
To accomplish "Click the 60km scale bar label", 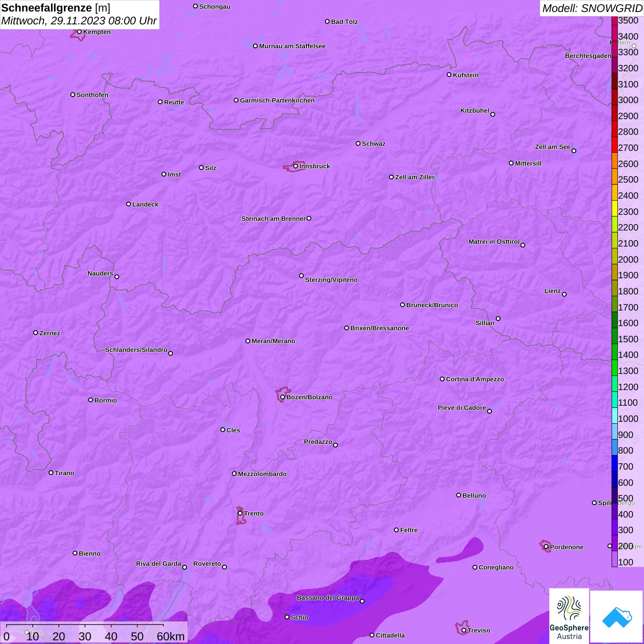I will coord(171,636).
